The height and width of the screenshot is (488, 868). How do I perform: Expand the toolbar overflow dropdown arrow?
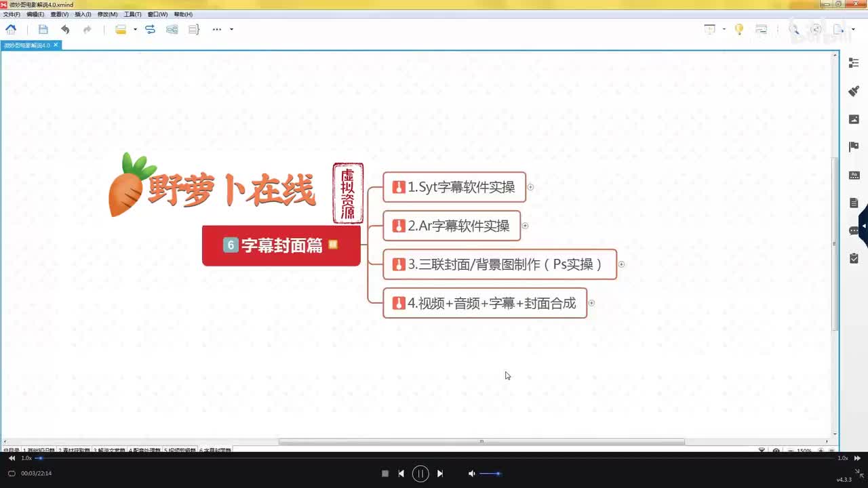pyautogui.click(x=231, y=29)
